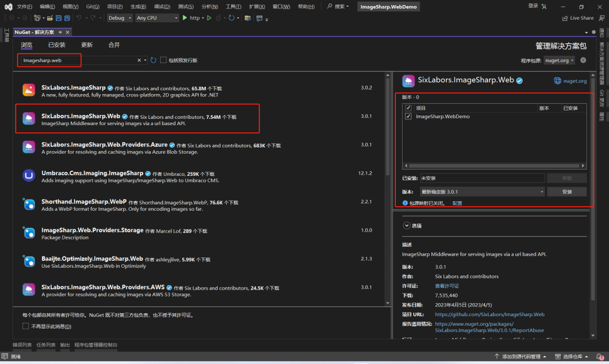Click the Visual Studio logo icon
Screen dimensions: 609x364
(8, 7)
